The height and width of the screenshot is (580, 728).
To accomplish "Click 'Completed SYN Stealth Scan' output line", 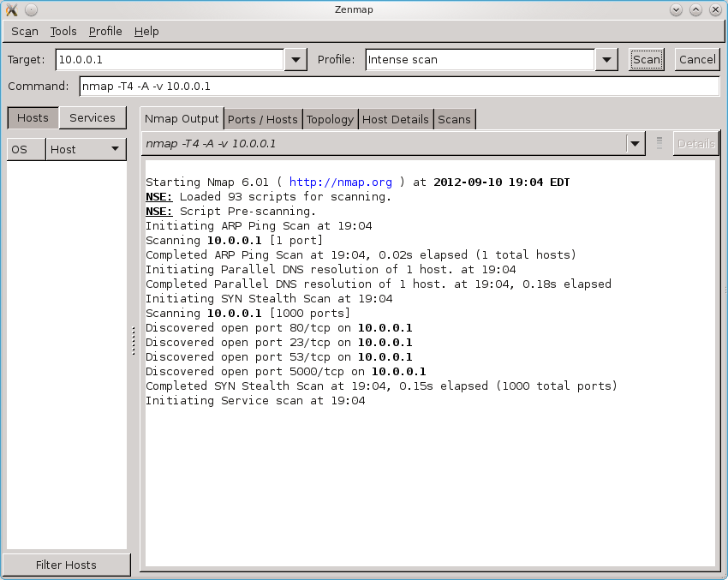I will click(381, 386).
